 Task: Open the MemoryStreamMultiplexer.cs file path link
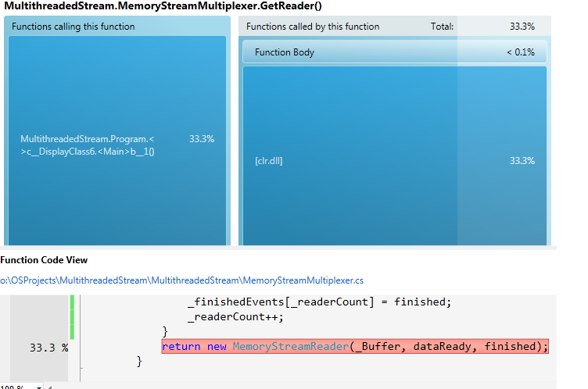point(181,280)
